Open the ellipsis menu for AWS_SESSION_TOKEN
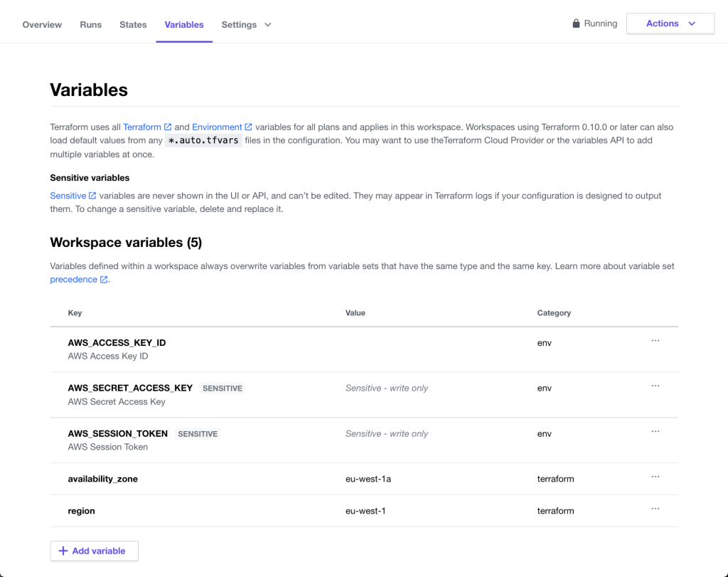This screenshot has width=728, height=577. (x=655, y=432)
